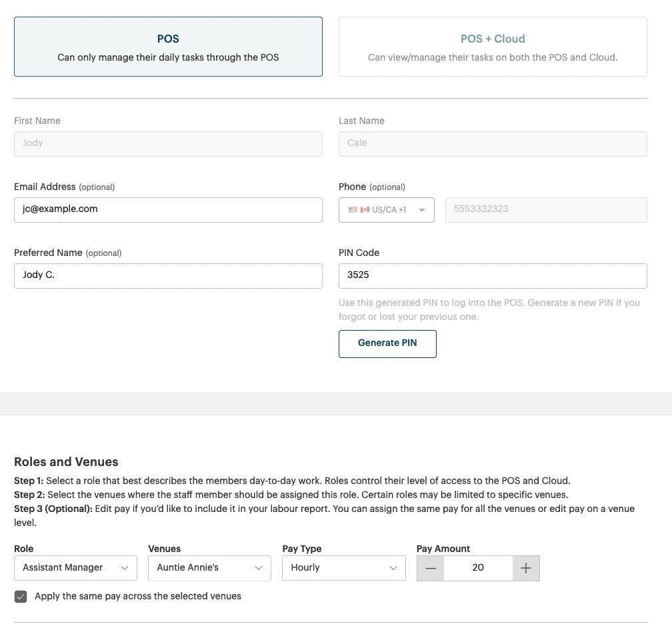Viewport: 672px width, 628px height.
Task: Click the email field containing jc@example.com
Action: point(168,209)
